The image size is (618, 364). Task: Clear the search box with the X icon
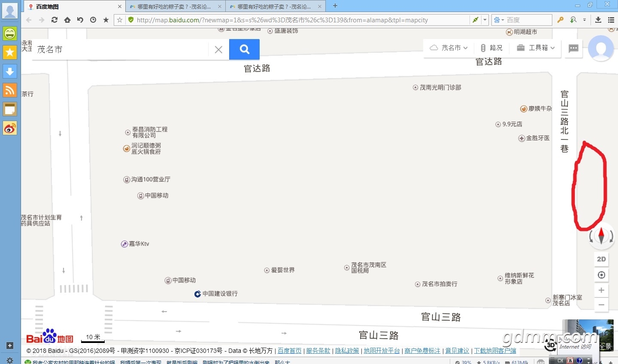click(218, 50)
